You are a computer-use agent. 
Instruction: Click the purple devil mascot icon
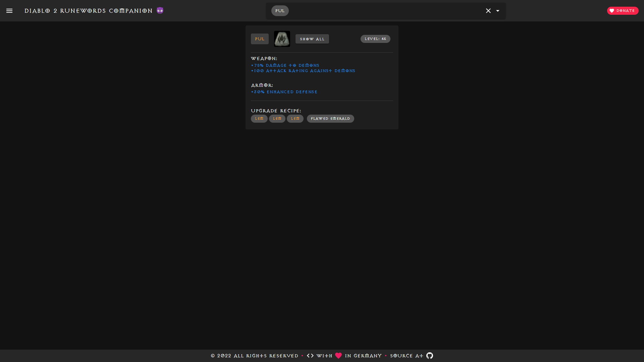pyautogui.click(x=160, y=10)
